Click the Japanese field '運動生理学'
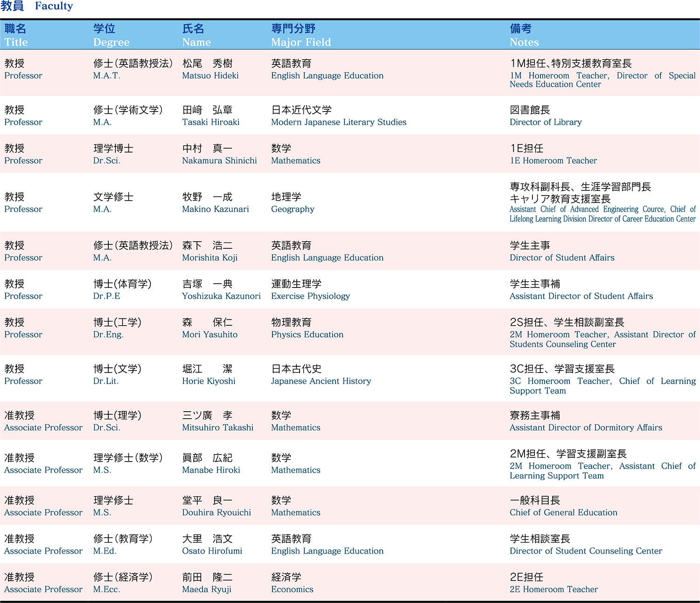Screen dimensions: 700x603 (x=296, y=284)
